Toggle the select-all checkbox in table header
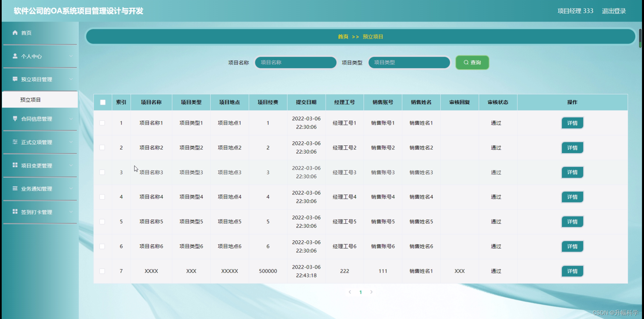This screenshot has width=644, height=319. 103,102
